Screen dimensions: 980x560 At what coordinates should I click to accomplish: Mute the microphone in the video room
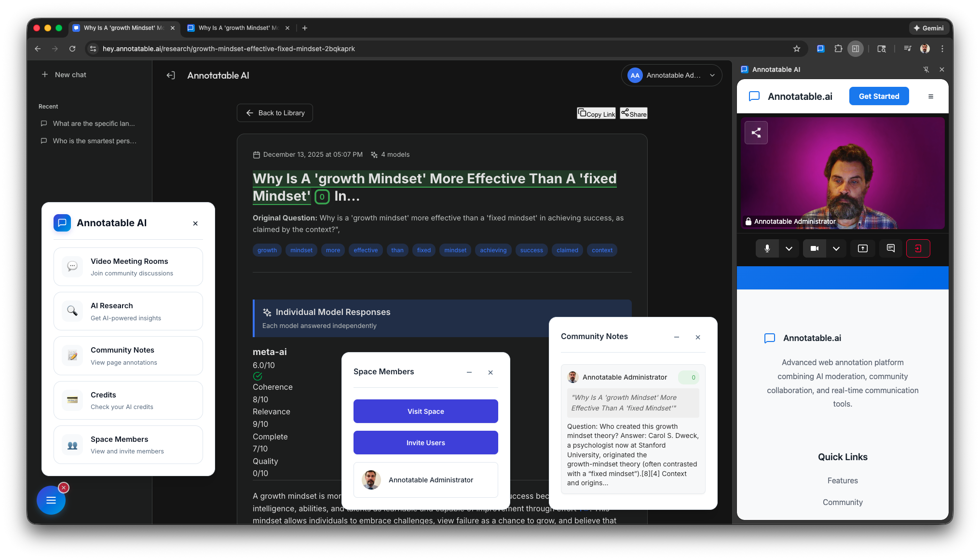767,248
